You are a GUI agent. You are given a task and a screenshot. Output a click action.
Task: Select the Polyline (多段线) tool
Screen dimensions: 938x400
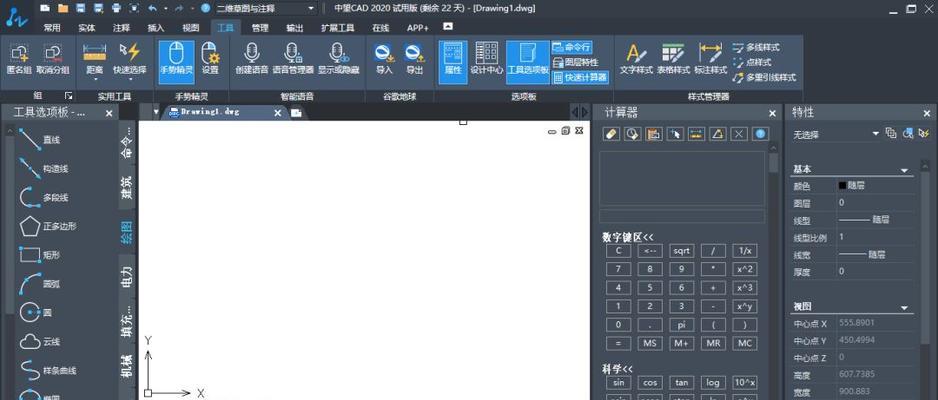point(44,197)
